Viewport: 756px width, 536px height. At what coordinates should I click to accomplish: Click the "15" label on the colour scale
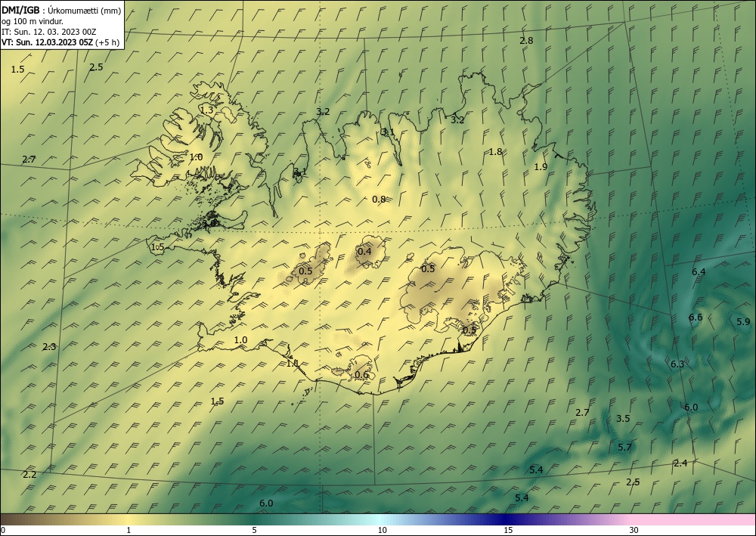(508, 530)
